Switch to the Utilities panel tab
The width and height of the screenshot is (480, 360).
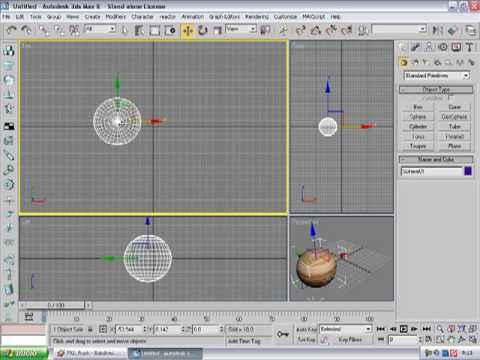click(470, 47)
